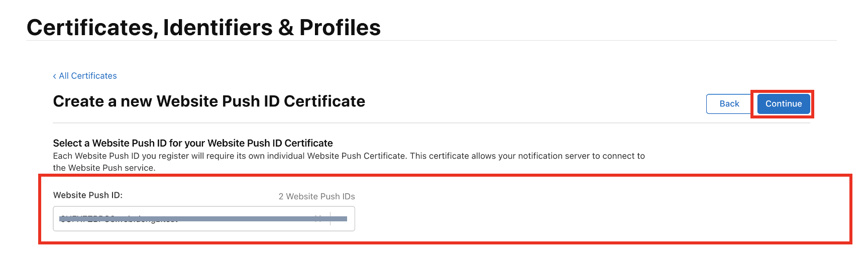The width and height of the screenshot is (868, 262).
Task: Click the selected Push ID value text
Action: (119, 219)
